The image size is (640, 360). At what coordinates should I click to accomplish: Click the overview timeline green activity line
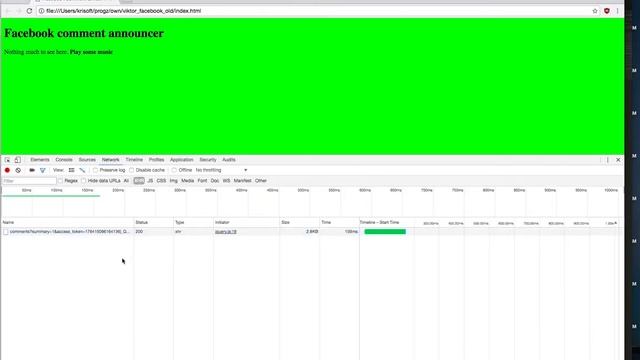(51, 196)
